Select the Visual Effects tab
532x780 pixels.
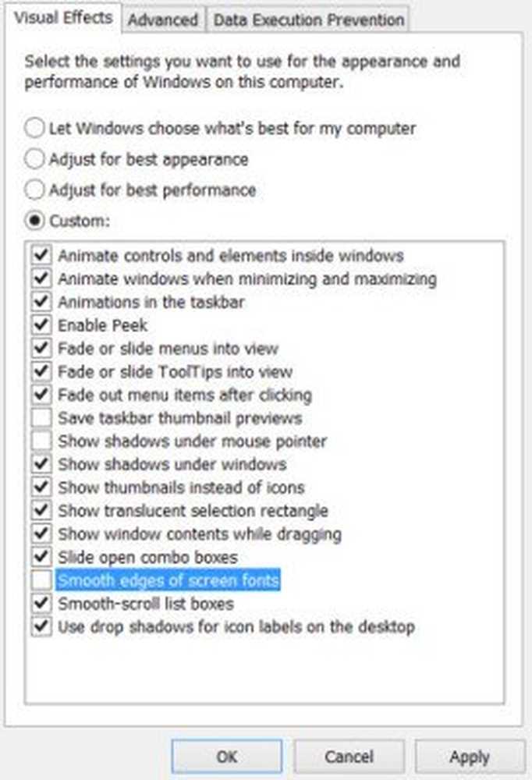click(x=63, y=18)
